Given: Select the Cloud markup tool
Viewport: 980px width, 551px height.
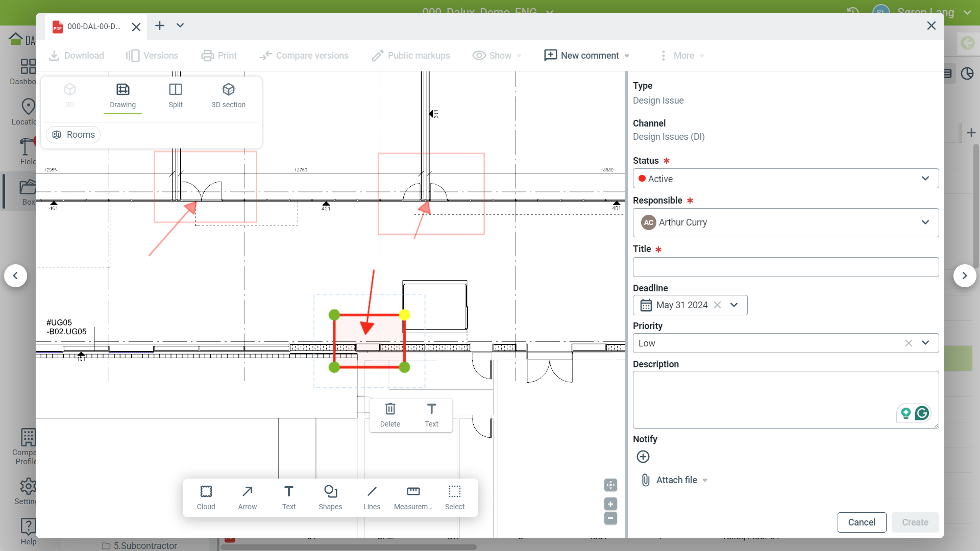Looking at the screenshot, I should tap(206, 497).
